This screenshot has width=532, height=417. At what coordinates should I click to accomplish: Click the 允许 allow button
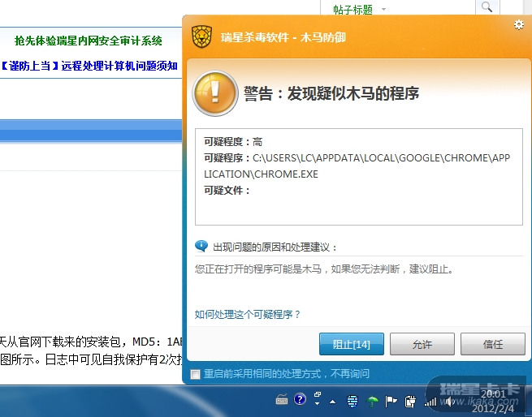click(x=422, y=344)
